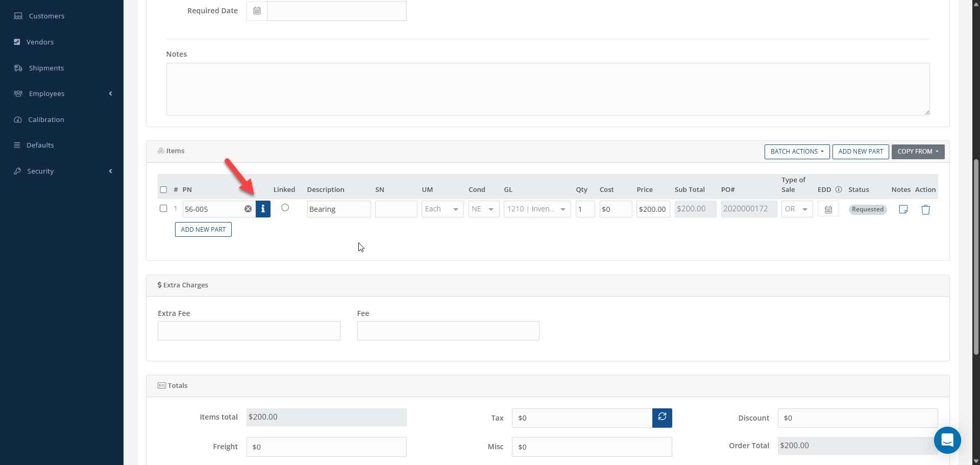Expand the Employees sidebar menu

click(x=47, y=93)
